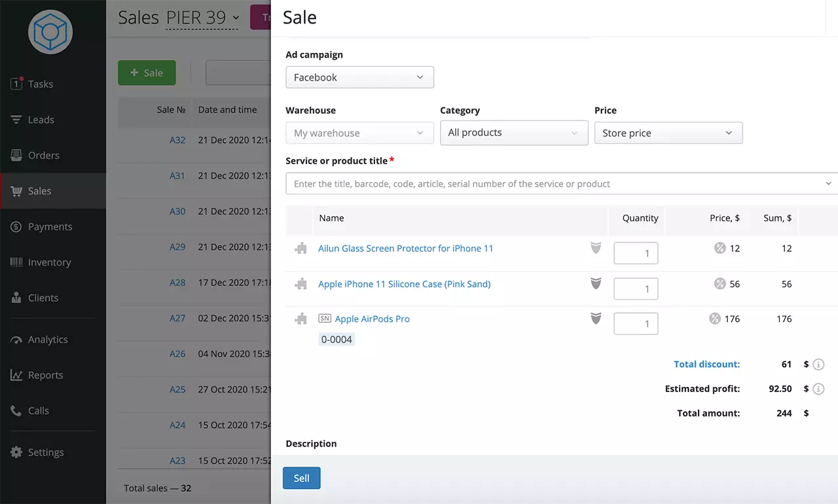Click puzzle icon for iPhone 11 Silicone Case

click(301, 284)
